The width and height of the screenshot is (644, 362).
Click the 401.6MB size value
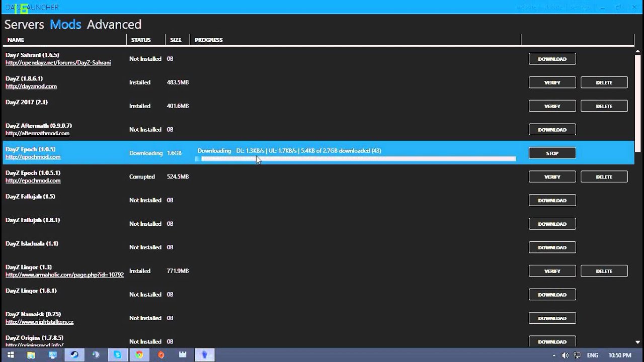pos(178,106)
